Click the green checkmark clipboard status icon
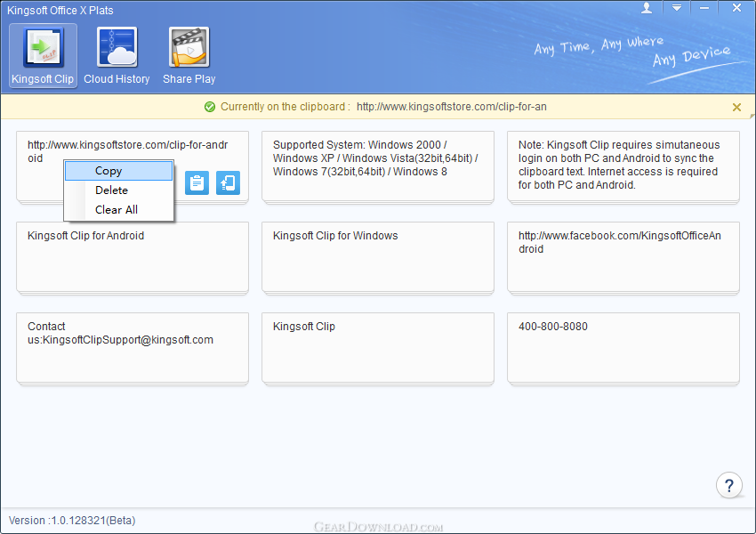Viewport: 756px width, 534px height. click(x=210, y=107)
